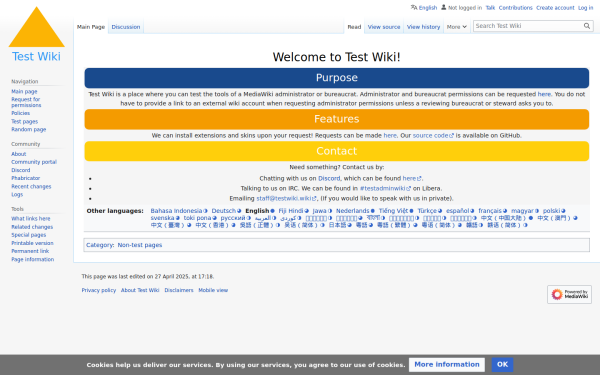Image resolution: width=600 pixels, height=375 pixels.
Task: View Recent changes
Action: (31, 186)
